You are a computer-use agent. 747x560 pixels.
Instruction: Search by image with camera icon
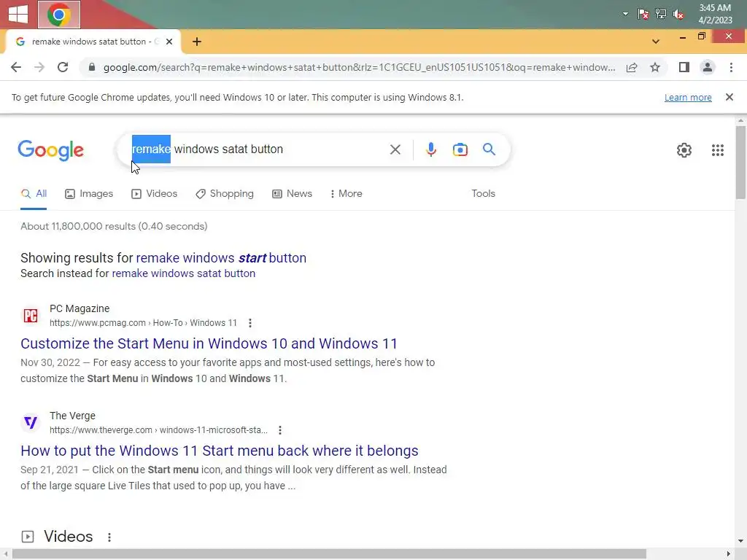point(460,149)
